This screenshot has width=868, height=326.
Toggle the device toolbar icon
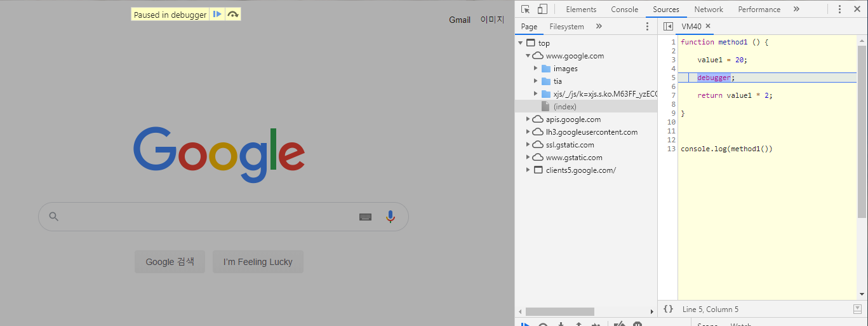point(542,9)
